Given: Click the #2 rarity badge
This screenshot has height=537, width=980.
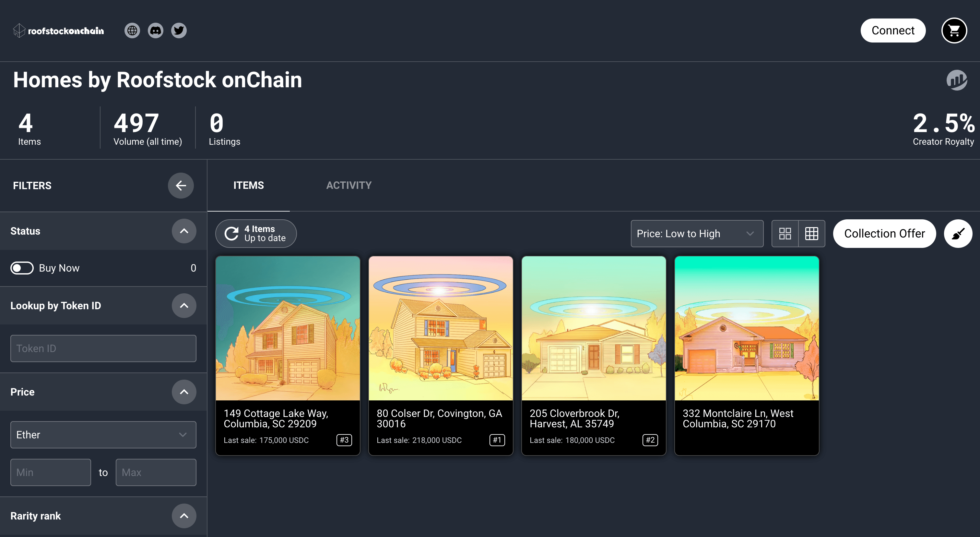Looking at the screenshot, I should [650, 440].
